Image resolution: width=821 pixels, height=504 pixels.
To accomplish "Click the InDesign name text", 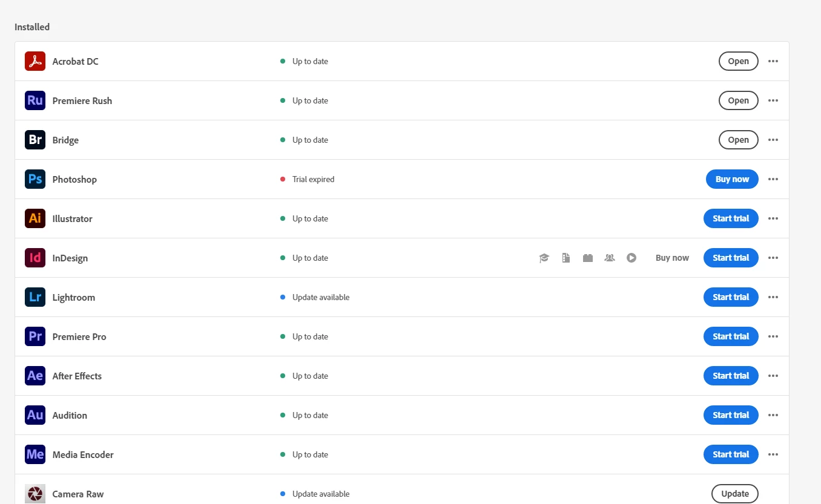I will [x=70, y=258].
